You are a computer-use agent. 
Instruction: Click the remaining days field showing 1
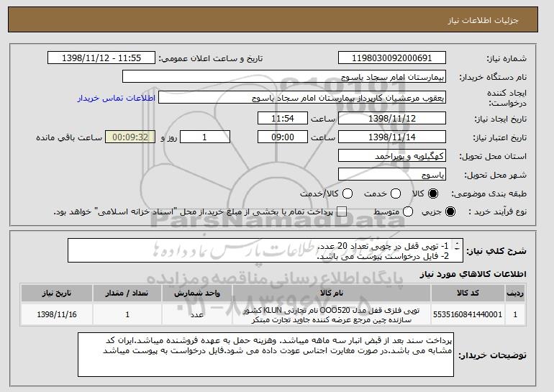205,137
